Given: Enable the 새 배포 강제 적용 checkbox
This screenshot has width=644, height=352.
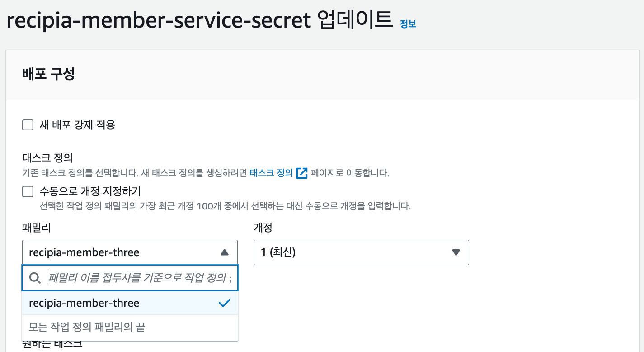Looking at the screenshot, I should pos(28,125).
